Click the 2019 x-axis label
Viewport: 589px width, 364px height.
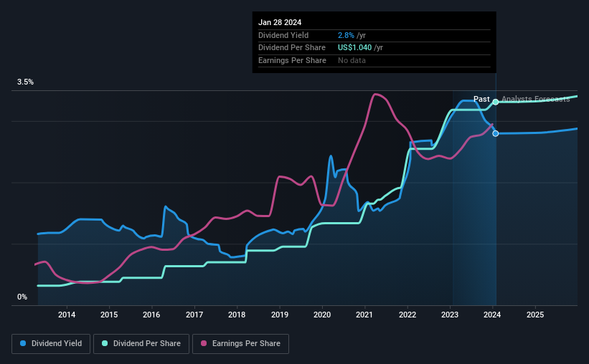tap(280, 315)
